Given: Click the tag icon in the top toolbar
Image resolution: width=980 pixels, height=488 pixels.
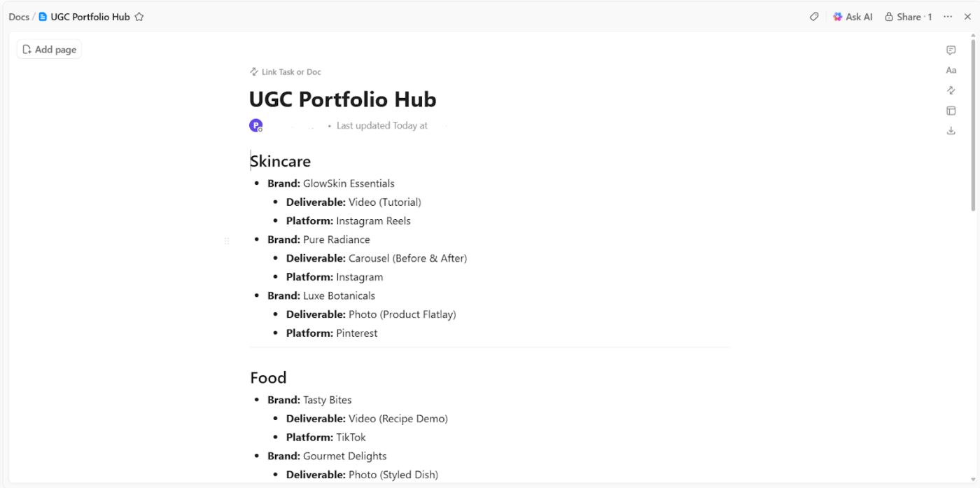Looking at the screenshot, I should click(813, 16).
